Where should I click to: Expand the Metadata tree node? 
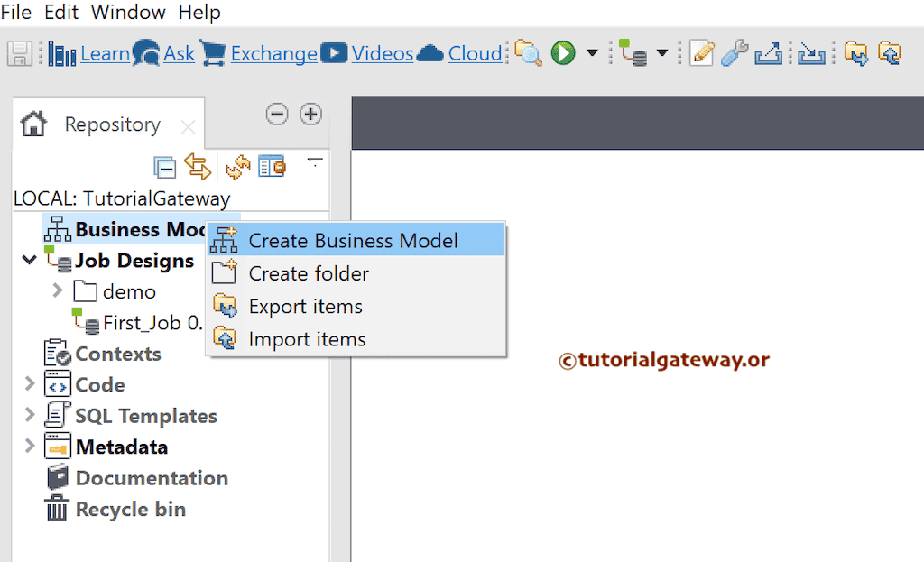tap(28, 446)
